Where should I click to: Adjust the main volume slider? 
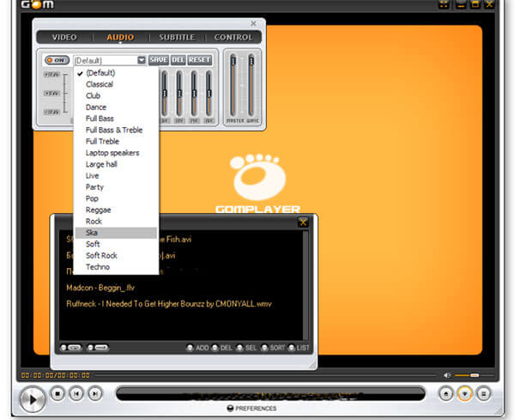click(x=474, y=375)
